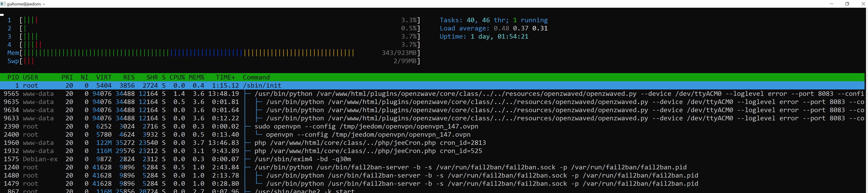Click the 13:48.19 time value
This screenshot has width=868, height=193.
click(223, 94)
